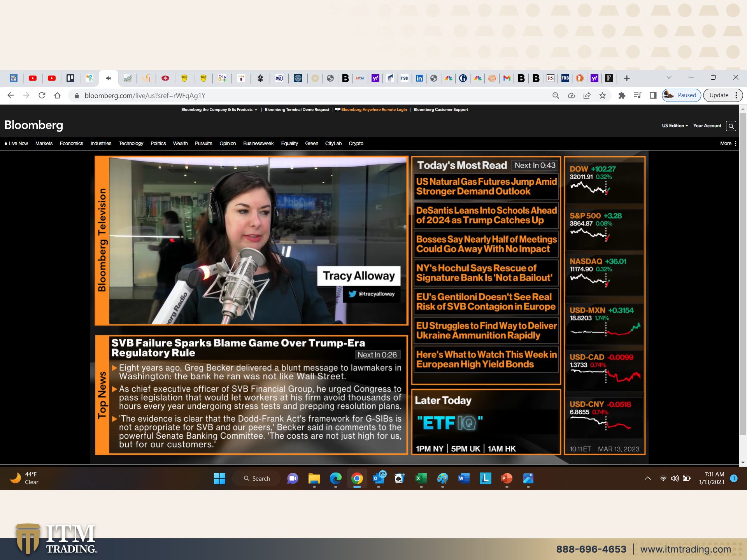
Task: Expand the tab search chevron
Action: [669, 77]
